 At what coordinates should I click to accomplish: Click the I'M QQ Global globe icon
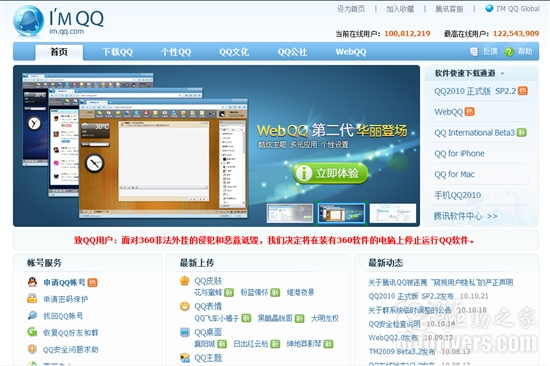coord(489,8)
